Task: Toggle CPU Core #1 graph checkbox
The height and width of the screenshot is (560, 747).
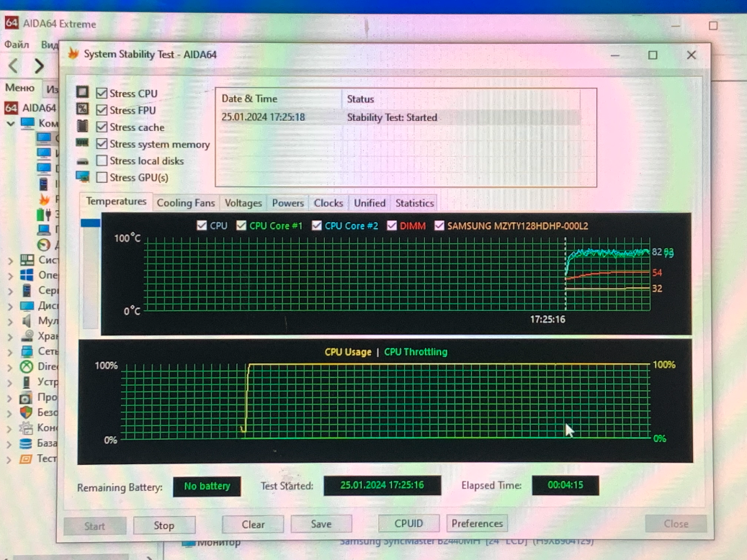Action: click(241, 225)
